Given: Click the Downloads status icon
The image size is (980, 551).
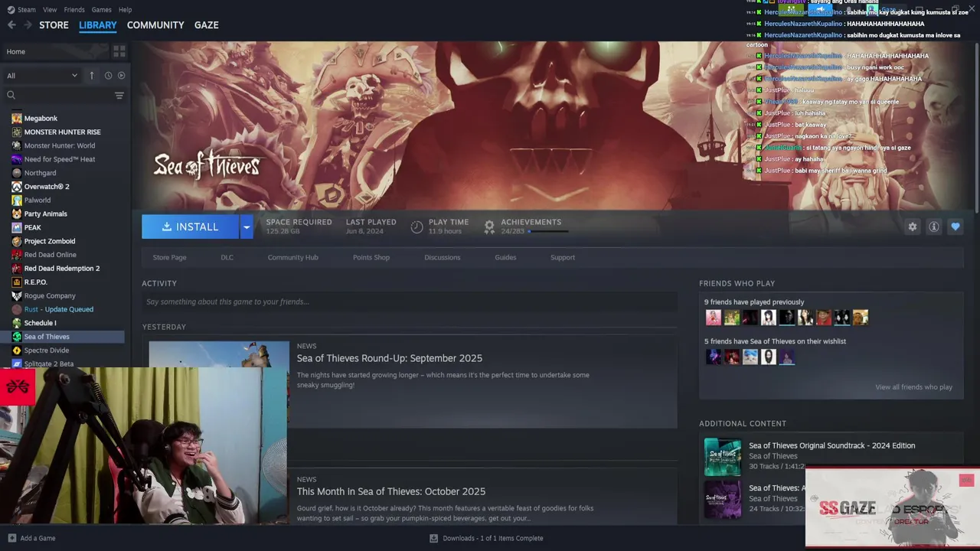Looking at the screenshot, I should pos(433,538).
